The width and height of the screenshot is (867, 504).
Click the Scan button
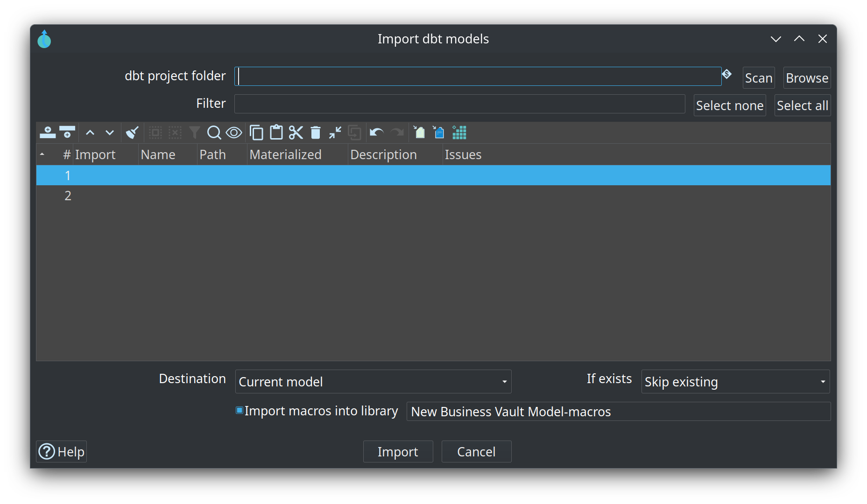pyautogui.click(x=759, y=78)
